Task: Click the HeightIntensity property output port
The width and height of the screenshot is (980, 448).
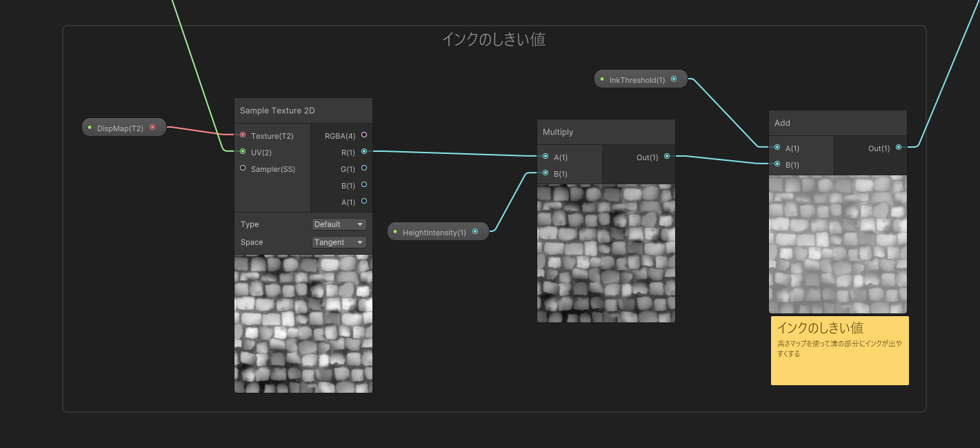Action: click(475, 232)
